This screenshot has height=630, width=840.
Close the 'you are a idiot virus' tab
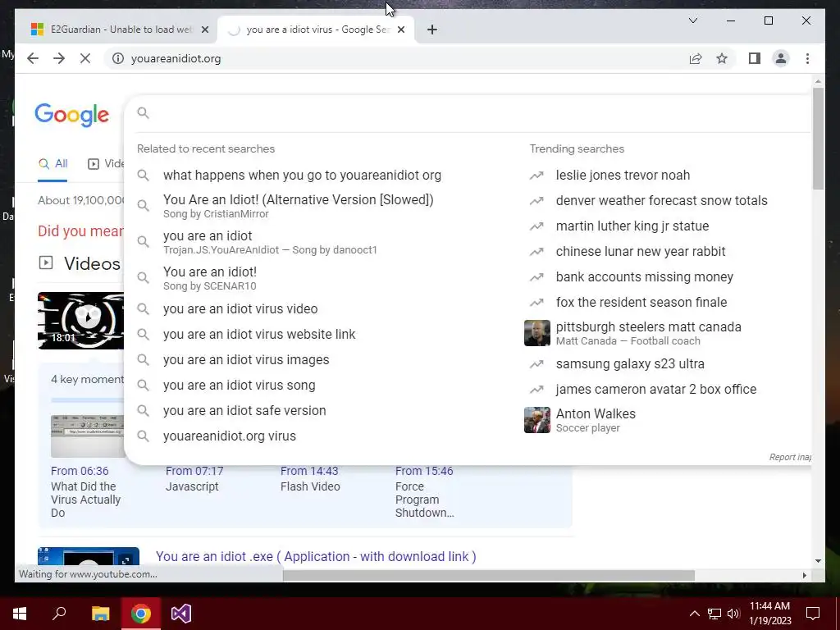click(400, 30)
